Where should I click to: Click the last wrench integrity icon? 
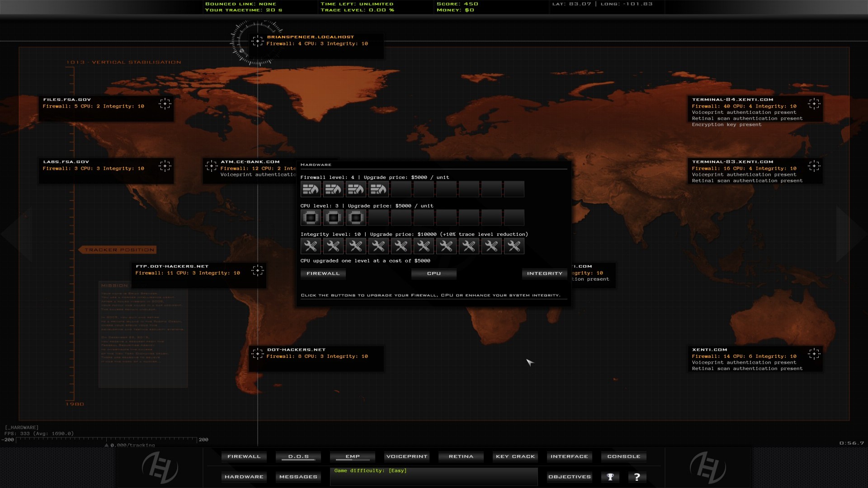click(x=514, y=246)
